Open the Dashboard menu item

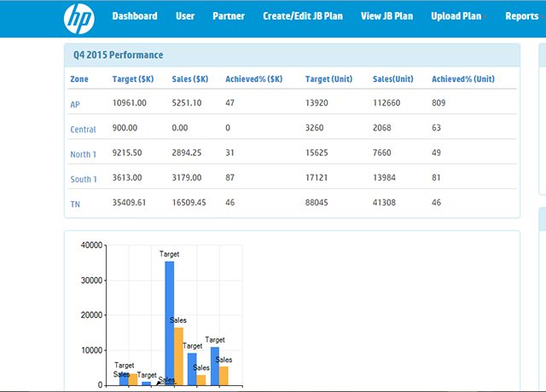pos(135,16)
